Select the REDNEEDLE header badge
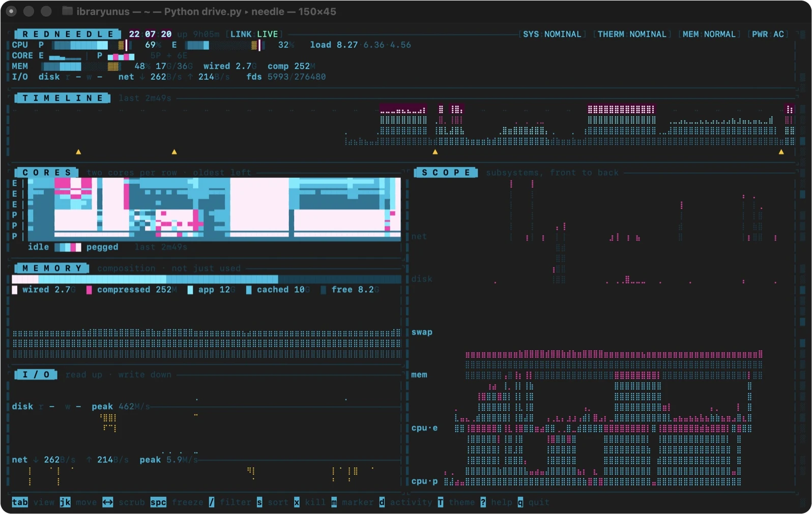Viewport: 812px width, 514px height. point(68,34)
